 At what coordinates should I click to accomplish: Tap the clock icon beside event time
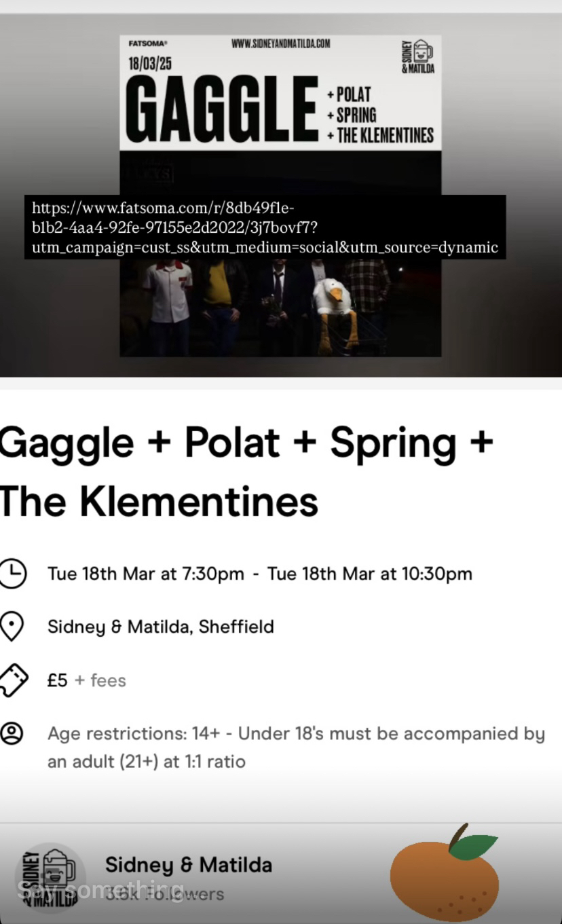[x=12, y=573]
